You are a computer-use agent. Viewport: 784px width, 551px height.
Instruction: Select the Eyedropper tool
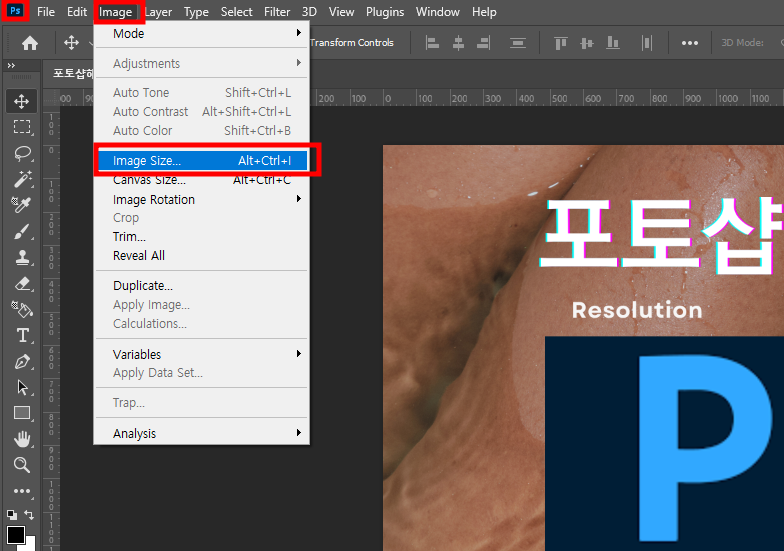pos(22,205)
